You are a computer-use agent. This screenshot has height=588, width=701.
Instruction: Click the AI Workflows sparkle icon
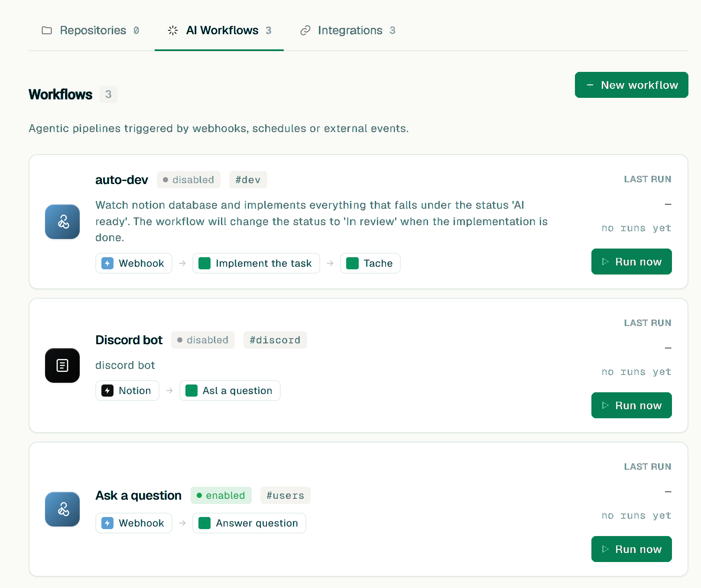173,30
